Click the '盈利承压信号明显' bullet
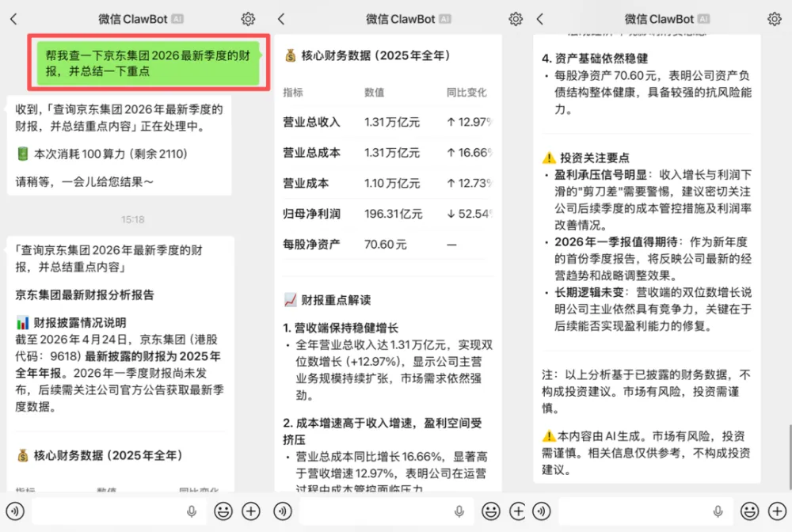This screenshot has height=532, width=792. [600, 175]
